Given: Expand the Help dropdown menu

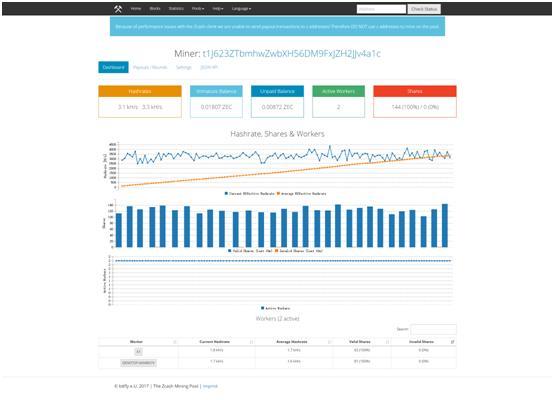Looking at the screenshot, I should click(x=218, y=8).
